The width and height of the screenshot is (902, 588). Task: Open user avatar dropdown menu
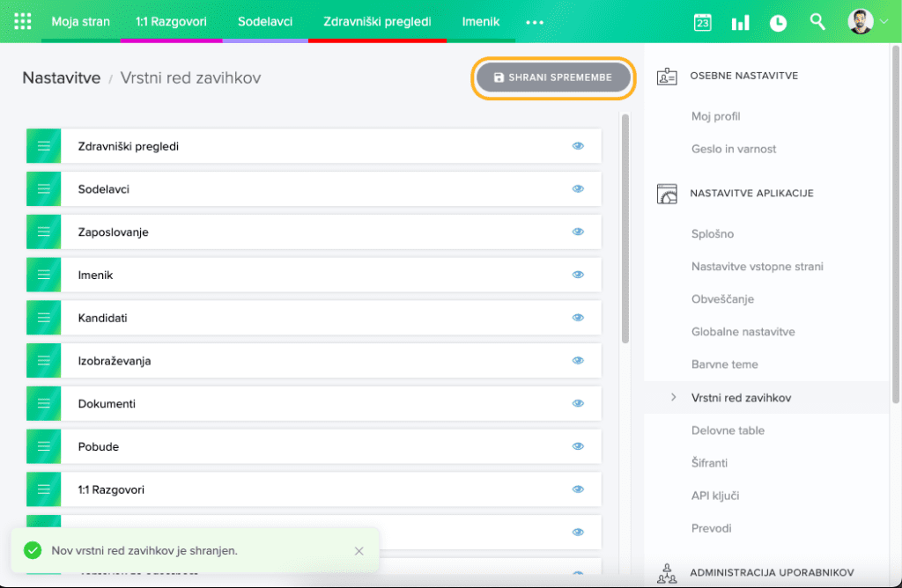(869, 22)
